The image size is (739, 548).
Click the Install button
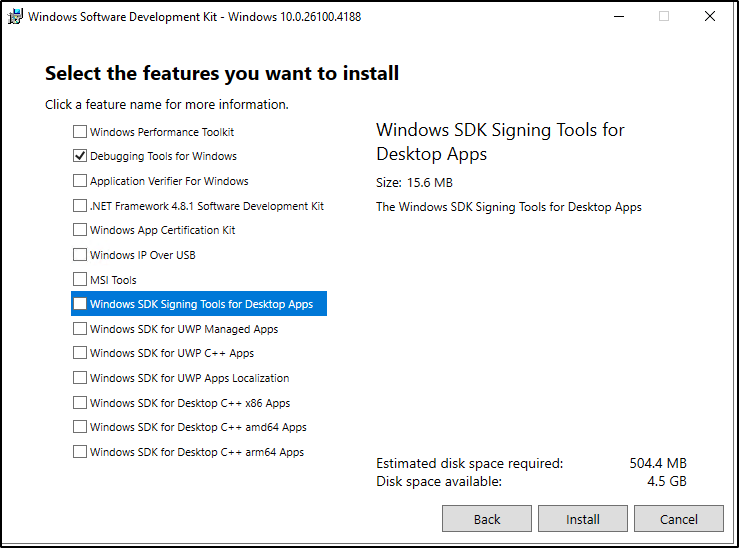point(583,519)
